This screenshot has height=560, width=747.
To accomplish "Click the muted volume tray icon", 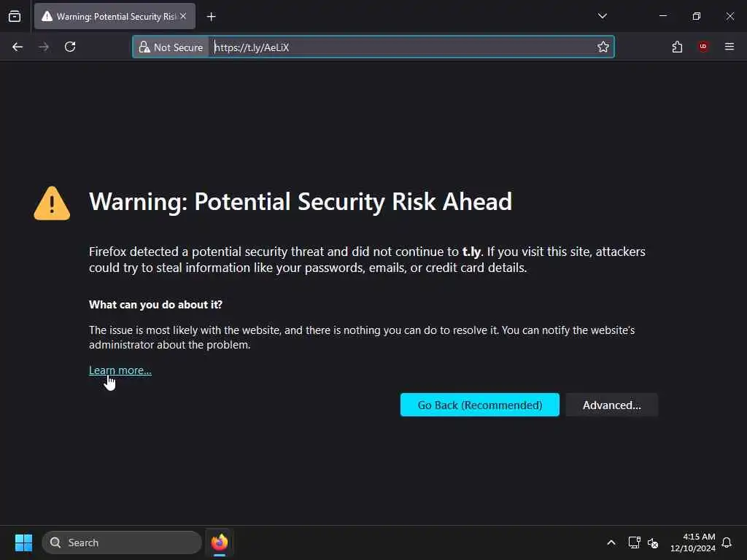I will pyautogui.click(x=653, y=542).
